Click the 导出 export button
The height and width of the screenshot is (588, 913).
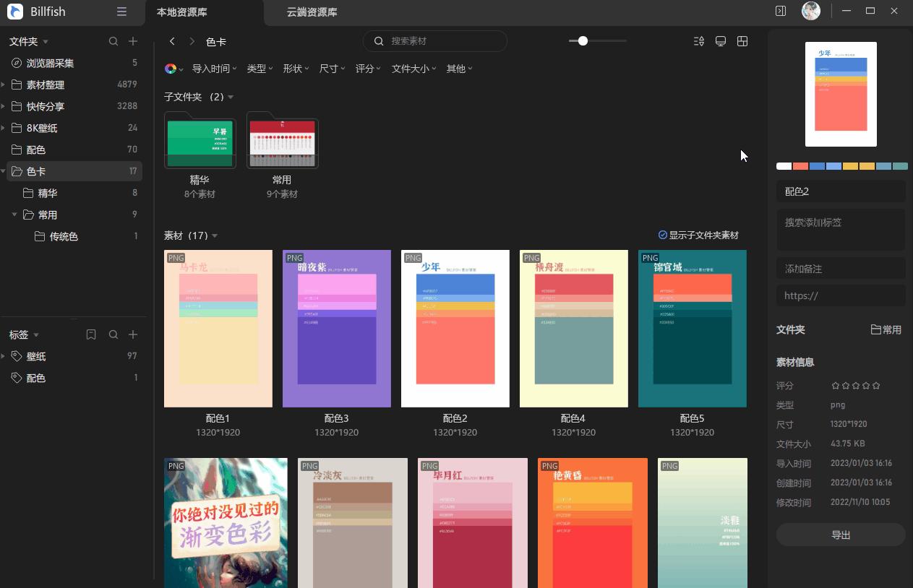(x=840, y=535)
